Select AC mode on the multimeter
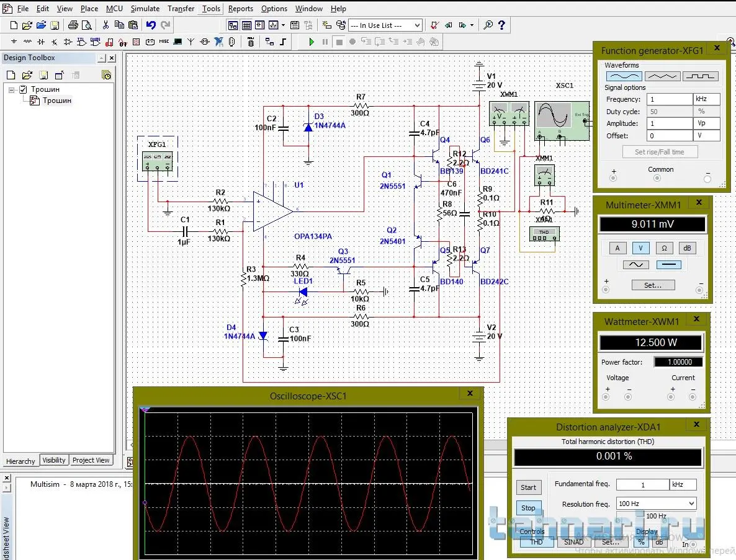The width and height of the screenshot is (736, 560). point(636,265)
